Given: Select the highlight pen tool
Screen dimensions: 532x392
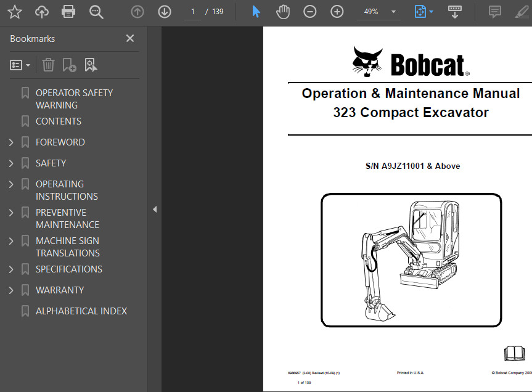Looking at the screenshot, I should pos(522,12).
